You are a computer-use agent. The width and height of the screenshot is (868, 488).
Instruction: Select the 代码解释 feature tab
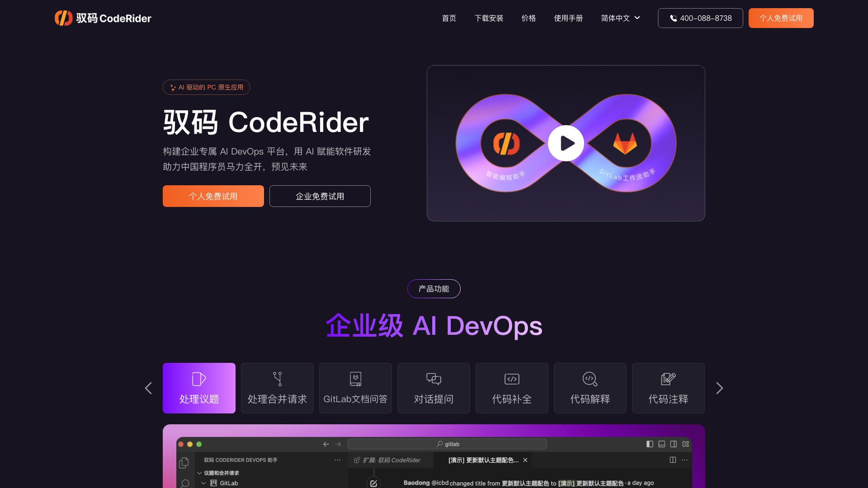(x=590, y=388)
